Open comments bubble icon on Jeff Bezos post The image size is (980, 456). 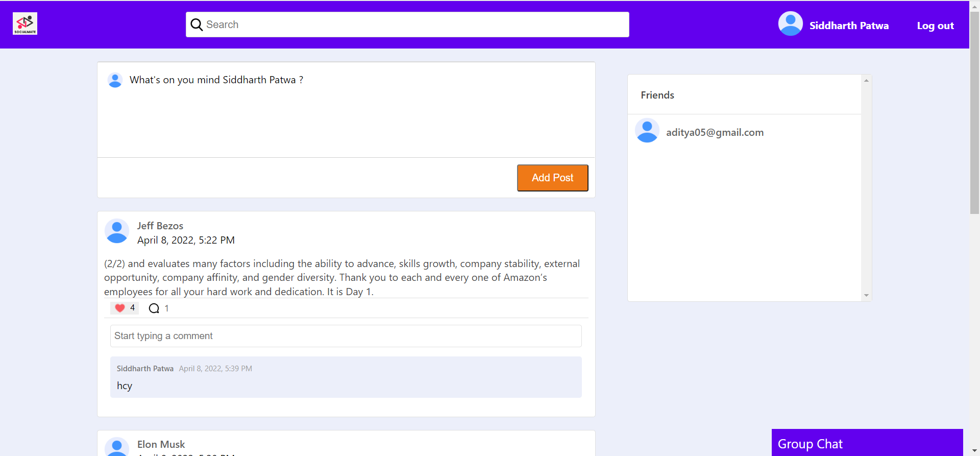(x=154, y=308)
